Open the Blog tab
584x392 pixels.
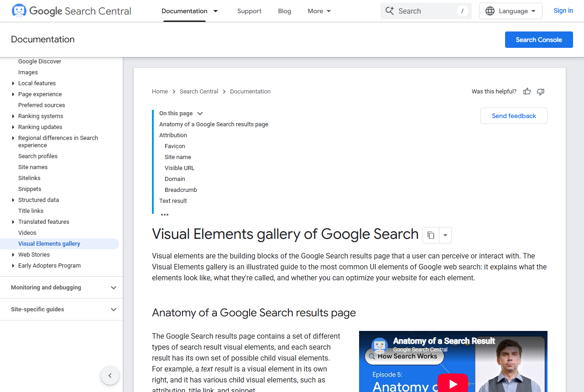coord(285,11)
